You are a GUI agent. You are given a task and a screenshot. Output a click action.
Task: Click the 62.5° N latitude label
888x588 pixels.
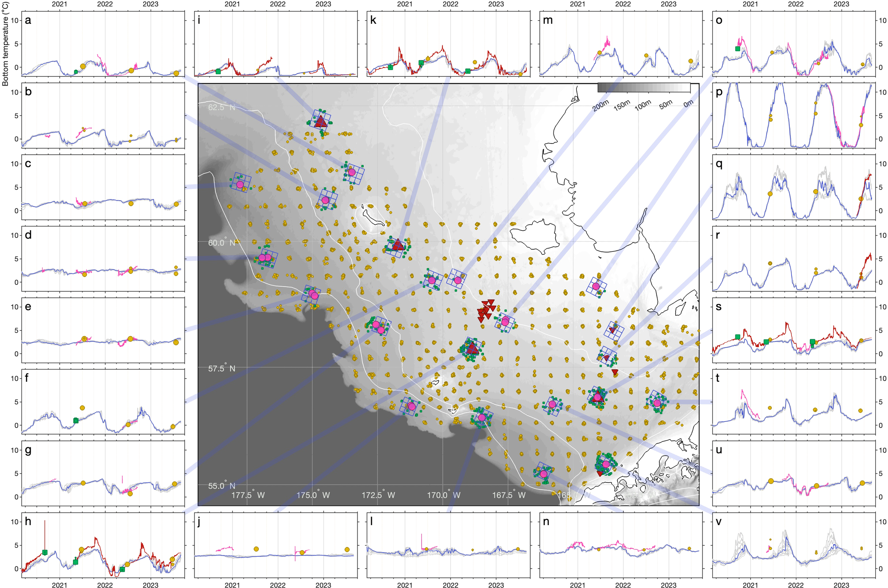pyautogui.click(x=222, y=107)
